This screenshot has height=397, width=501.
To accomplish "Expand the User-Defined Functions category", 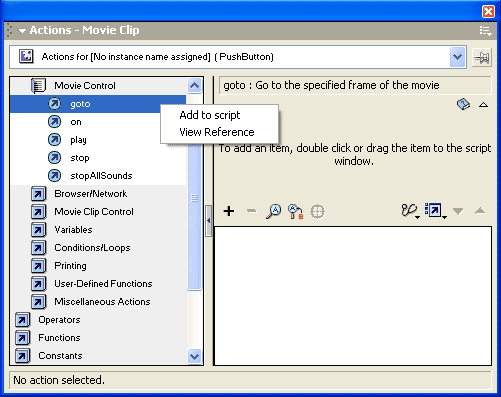I will 98,284.
